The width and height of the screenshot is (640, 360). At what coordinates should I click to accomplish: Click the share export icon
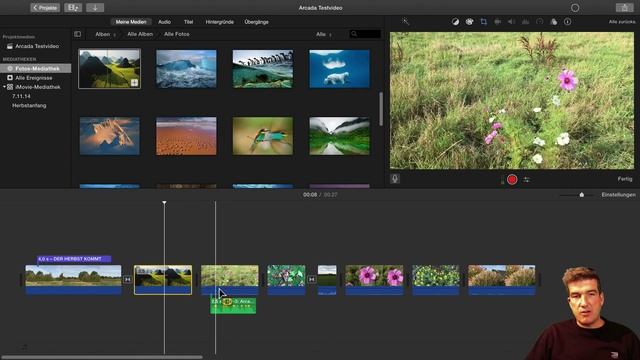(x=624, y=7)
